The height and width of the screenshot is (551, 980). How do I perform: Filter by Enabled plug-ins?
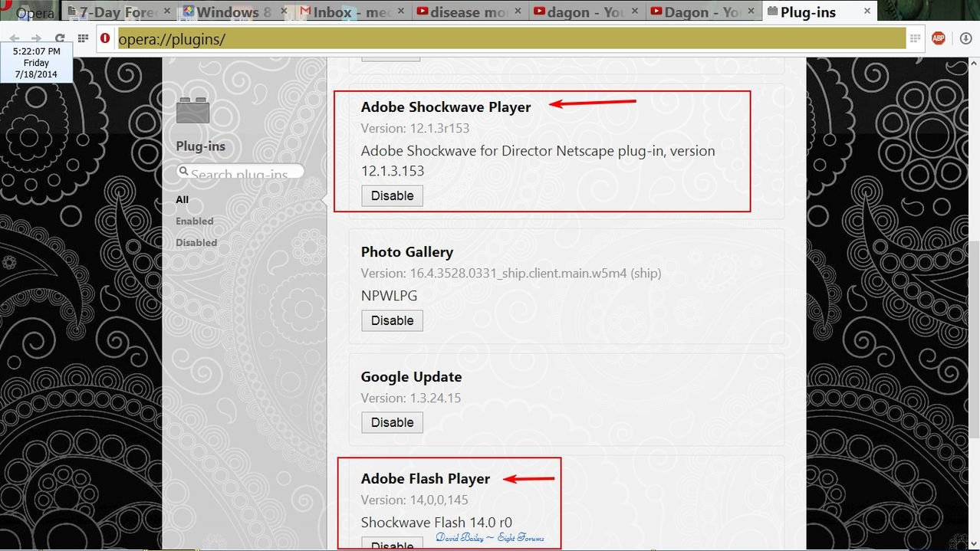[195, 221]
